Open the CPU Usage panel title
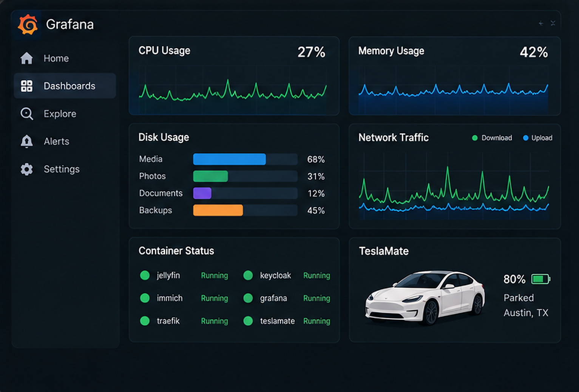 pyautogui.click(x=164, y=51)
